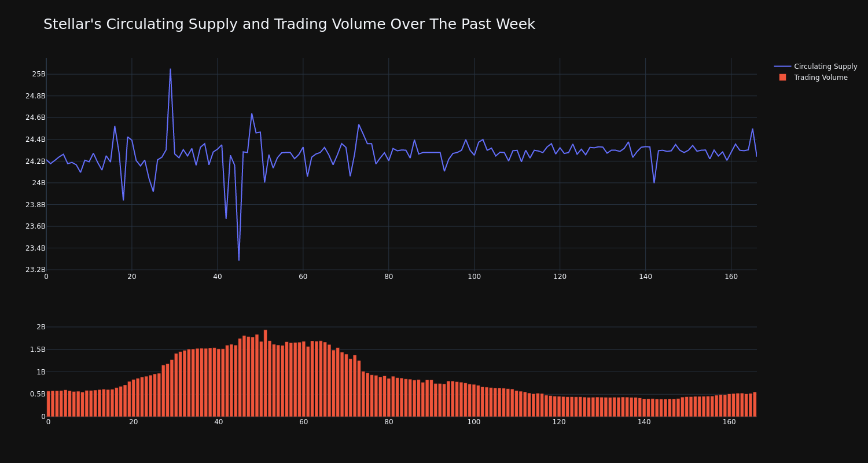868x463 pixels.
Task: Click the 23.6B y-axis label
Action: pyautogui.click(x=35, y=226)
